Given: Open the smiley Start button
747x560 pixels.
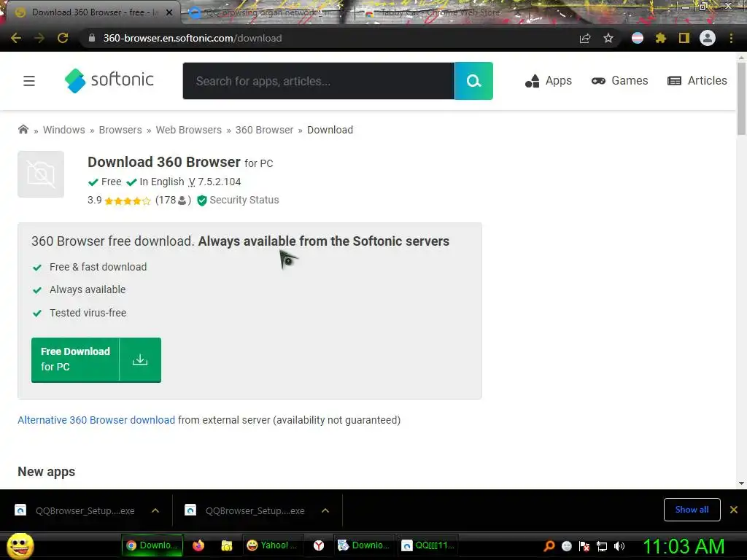Looking at the screenshot, I should coord(20,545).
